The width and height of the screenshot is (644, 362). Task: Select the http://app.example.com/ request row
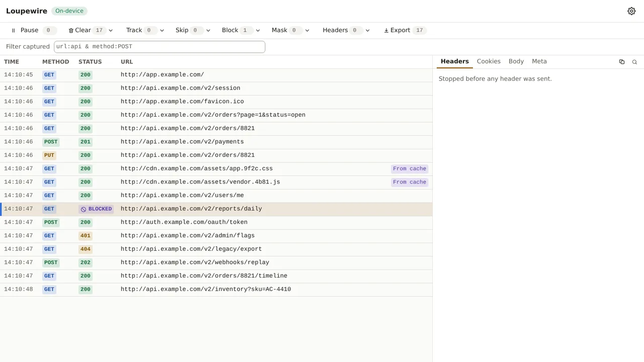click(216, 75)
